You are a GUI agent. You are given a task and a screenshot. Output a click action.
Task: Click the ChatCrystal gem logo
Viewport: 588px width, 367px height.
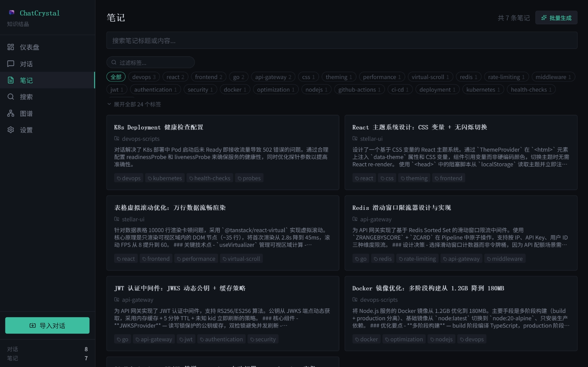coord(12,13)
